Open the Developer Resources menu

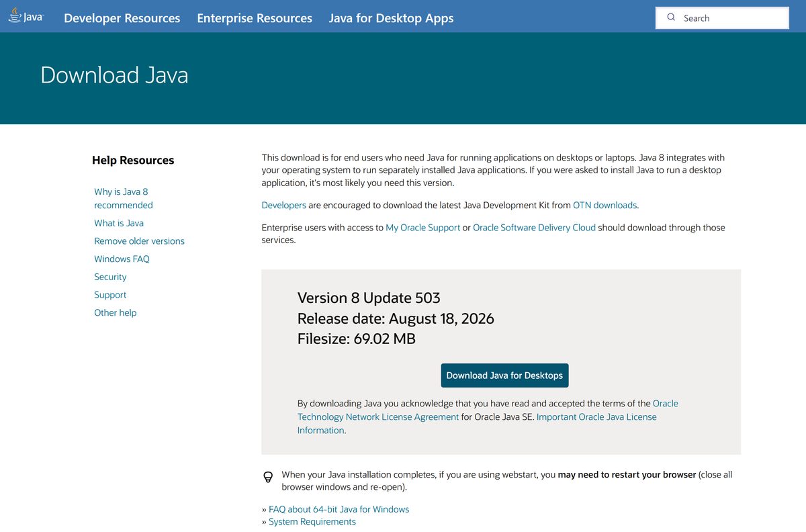[x=122, y=18]
